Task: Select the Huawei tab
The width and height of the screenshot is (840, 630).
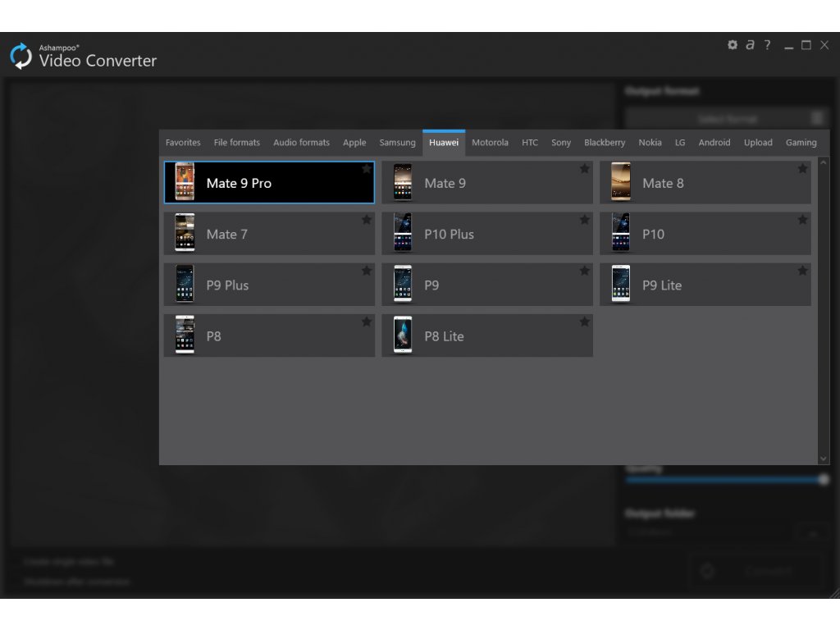Action: [444, 143]
